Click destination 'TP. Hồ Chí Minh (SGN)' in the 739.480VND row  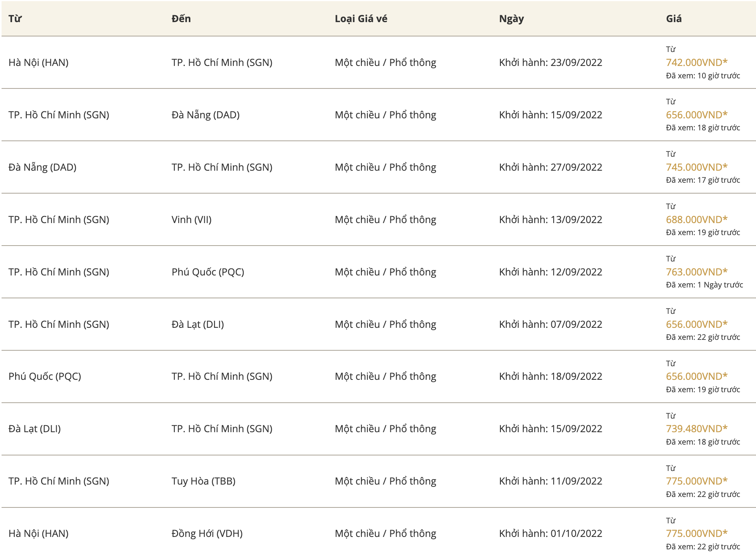222,429
